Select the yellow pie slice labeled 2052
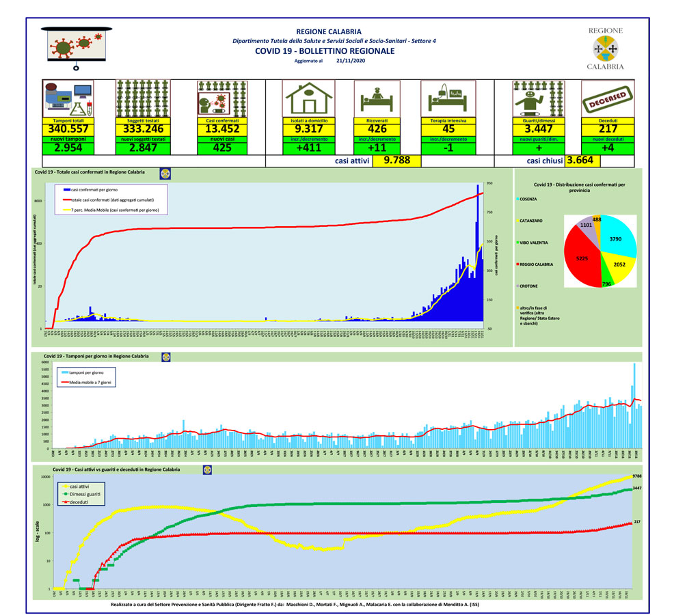700x615 pixels. [x=621, y=267]
